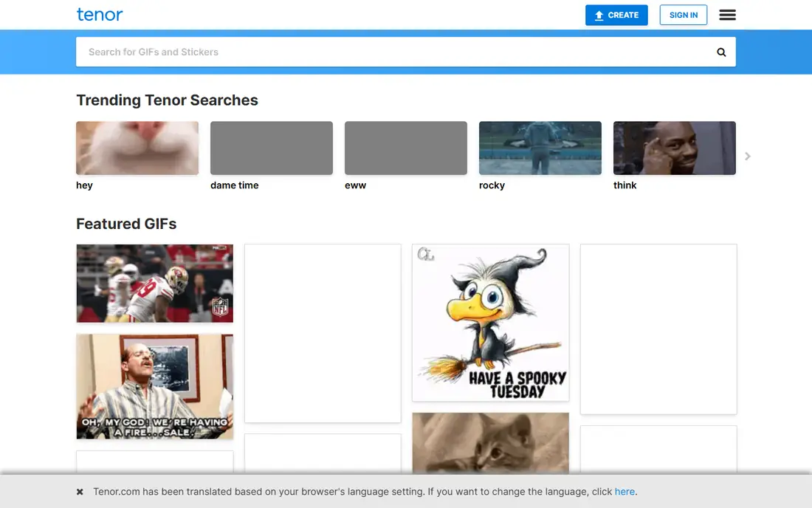Open the 'We're having a fire sale' GIF

(x=155, y=386)
